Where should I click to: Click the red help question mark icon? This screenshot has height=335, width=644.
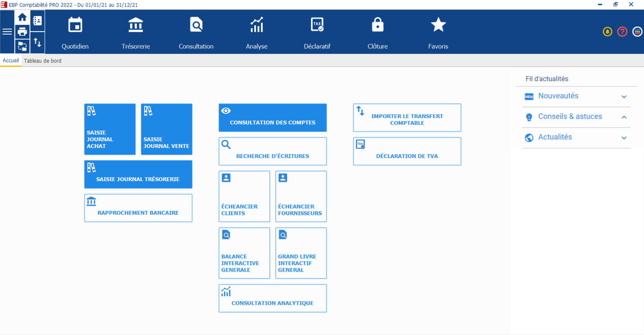coord(622,32)
